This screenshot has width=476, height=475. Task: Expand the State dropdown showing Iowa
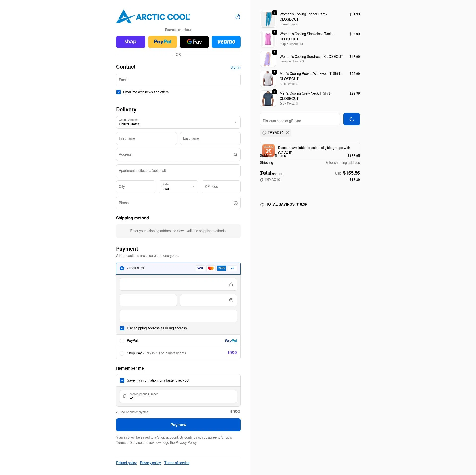pyautogui.click(x=178, y=187)
